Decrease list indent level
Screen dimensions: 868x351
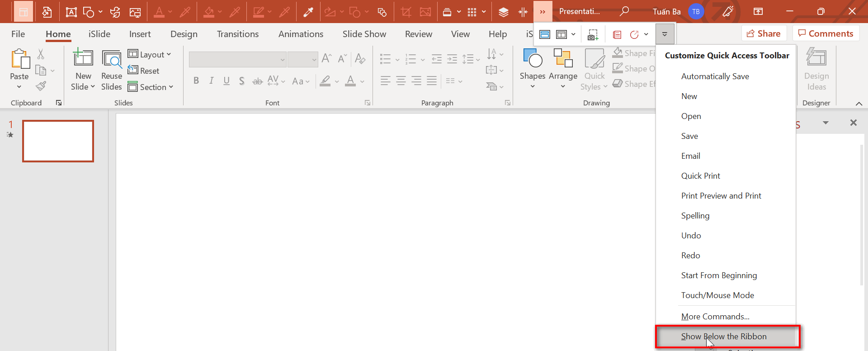click(437, 59)
